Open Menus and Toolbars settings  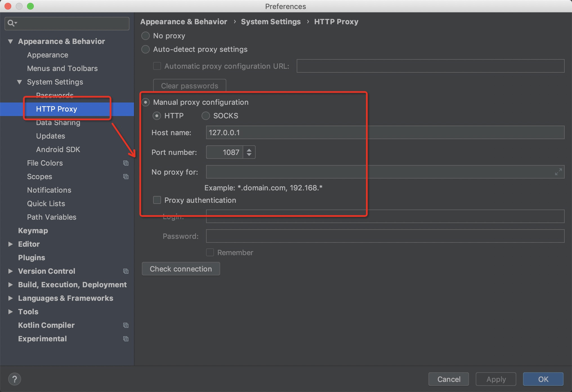pyautogui.click(x=62, y=68)
